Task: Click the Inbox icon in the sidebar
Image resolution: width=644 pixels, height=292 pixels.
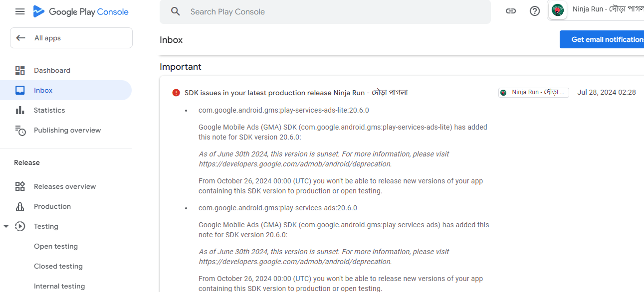Action: [x=20, y=90]
